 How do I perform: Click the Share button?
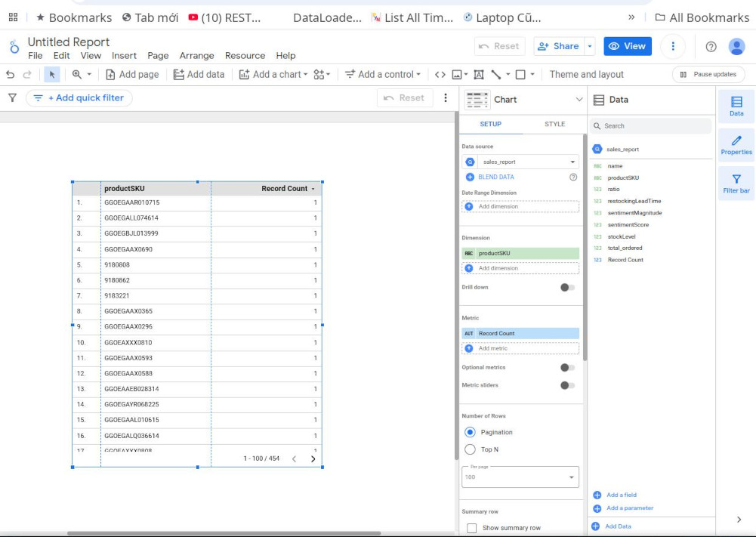click(x=559, y=46)
